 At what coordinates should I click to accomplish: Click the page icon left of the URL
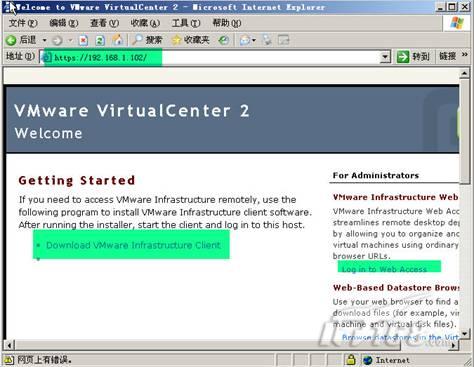pos(47,57)
